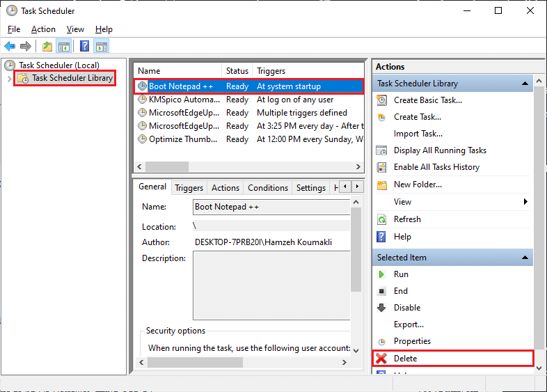Click the red X Delete icon
The image size is (547, 392).
click(x=381, y=359)
